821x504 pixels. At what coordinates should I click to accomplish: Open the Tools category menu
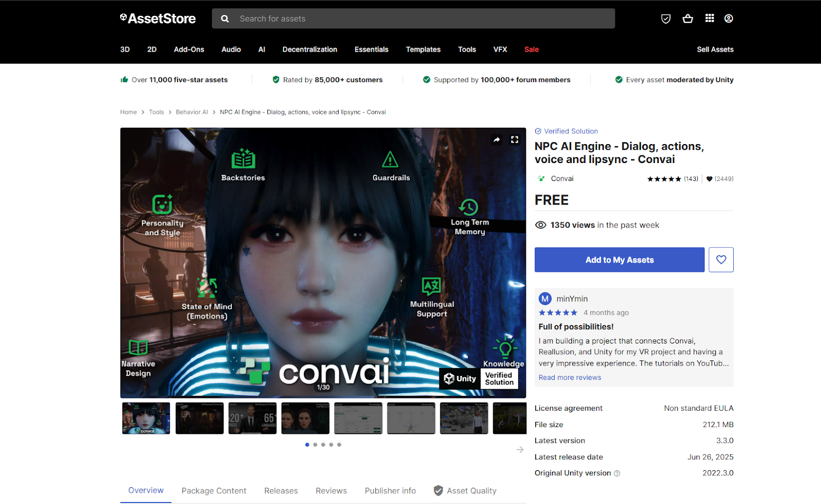coord(467,49)
